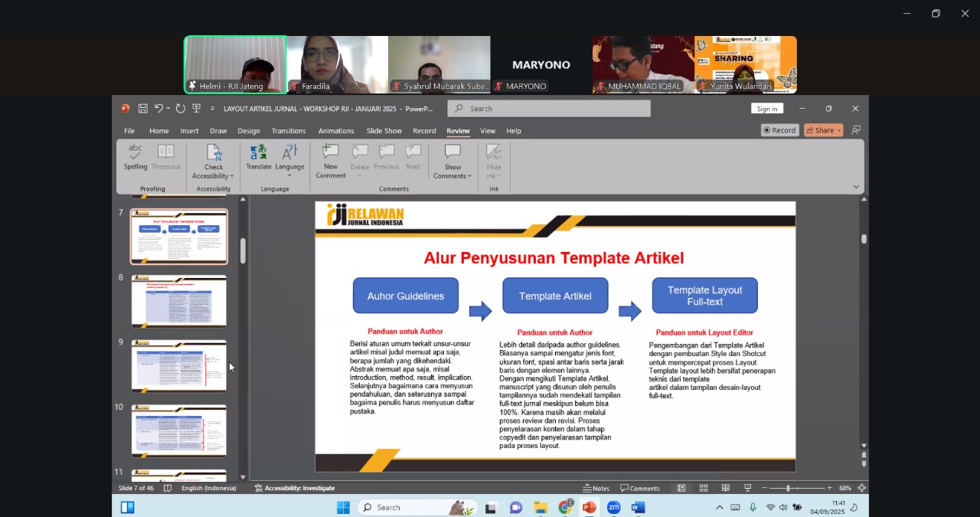Switch to Slide Sorter view
Image resolution: width=980 pixels, height=517 pixels.
coord(703,488)
